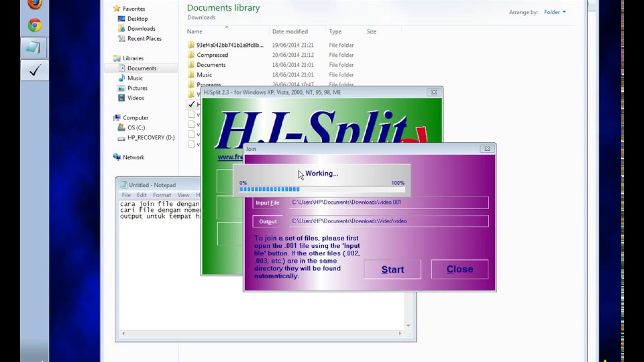Image resolution: width=644 pixels, height=362 pixels.
Task: Open the View menu in Notepad
Action: [x=183, y=195]
